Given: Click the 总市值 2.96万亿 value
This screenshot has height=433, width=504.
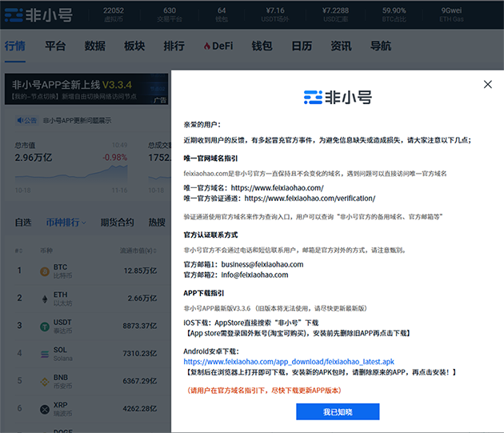Looking at the screenshot, I should pos(34,158).
